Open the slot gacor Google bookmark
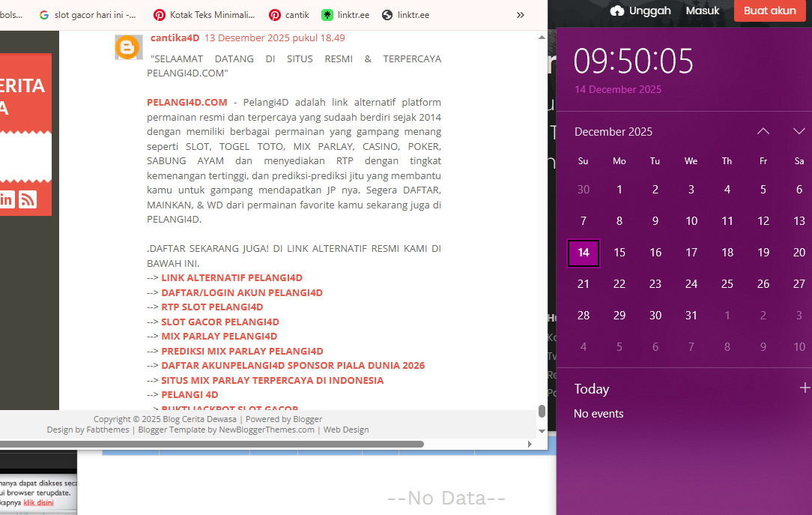This screenshot has height=515, width=812. point(88,15)
